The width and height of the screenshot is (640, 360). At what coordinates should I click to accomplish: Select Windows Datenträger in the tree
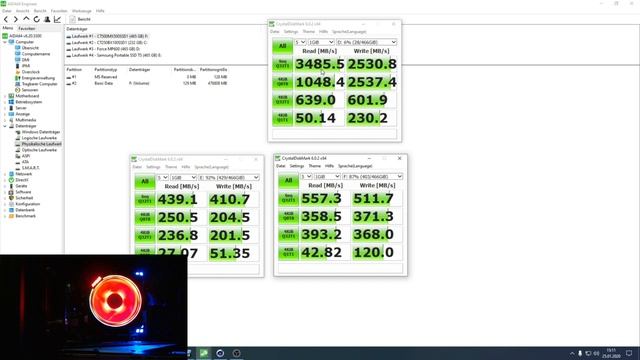click(x=41, y=132)
